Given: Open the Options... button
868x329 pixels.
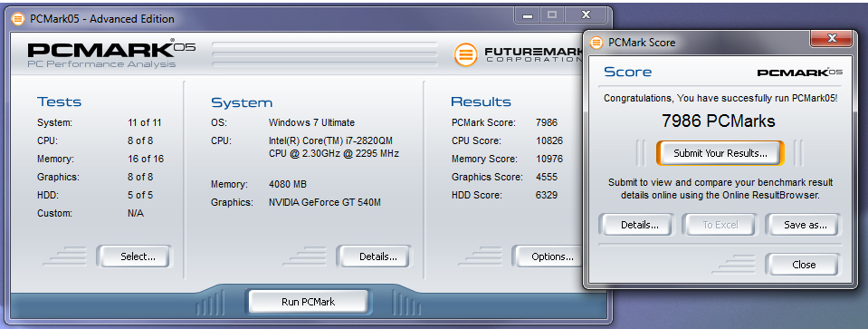Looking at the screenshot, I should (x=548, y=256).
